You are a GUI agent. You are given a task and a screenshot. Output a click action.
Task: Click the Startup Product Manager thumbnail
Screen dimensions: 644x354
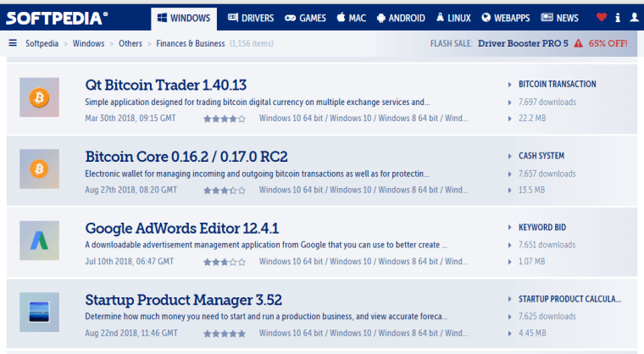[40, 312]
